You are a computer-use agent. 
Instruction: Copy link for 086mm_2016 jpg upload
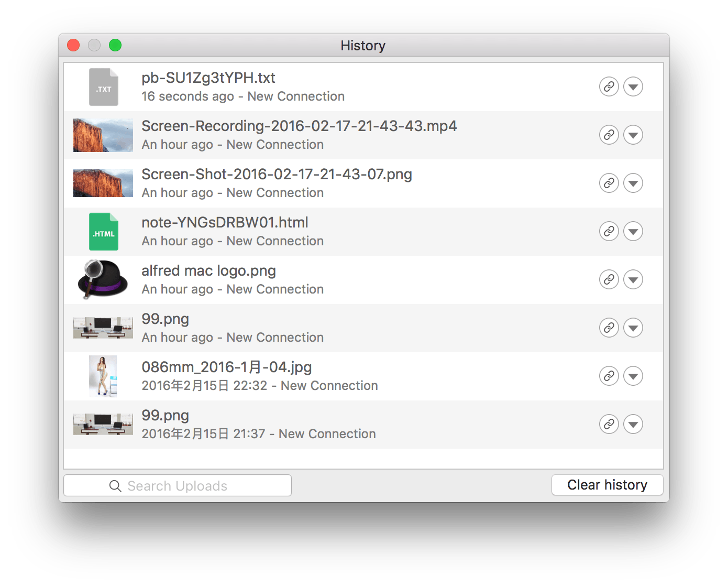click(609, 376)
